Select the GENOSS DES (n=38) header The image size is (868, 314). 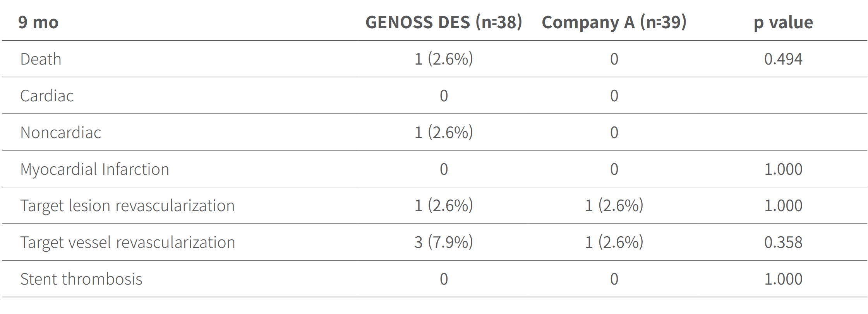[x=444, y=22]
